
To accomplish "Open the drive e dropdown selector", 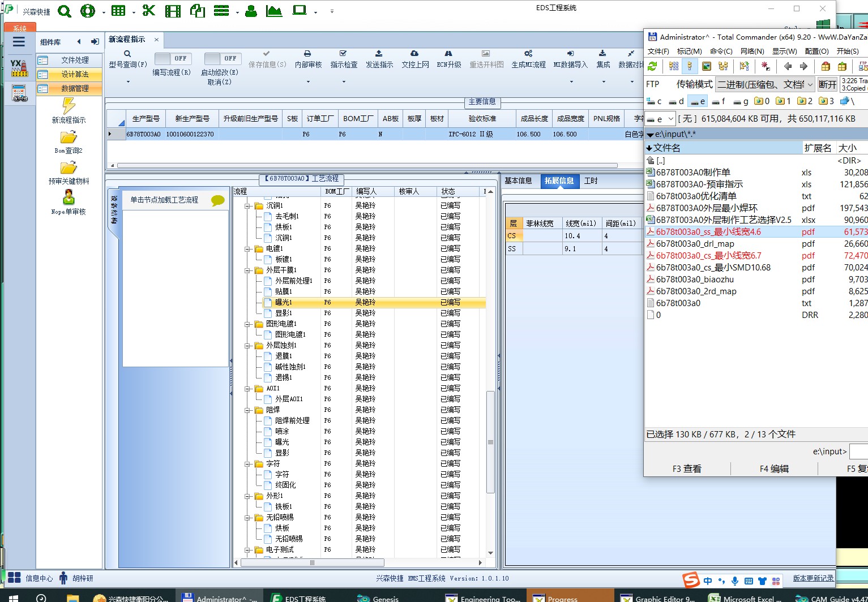I will 661,119.
